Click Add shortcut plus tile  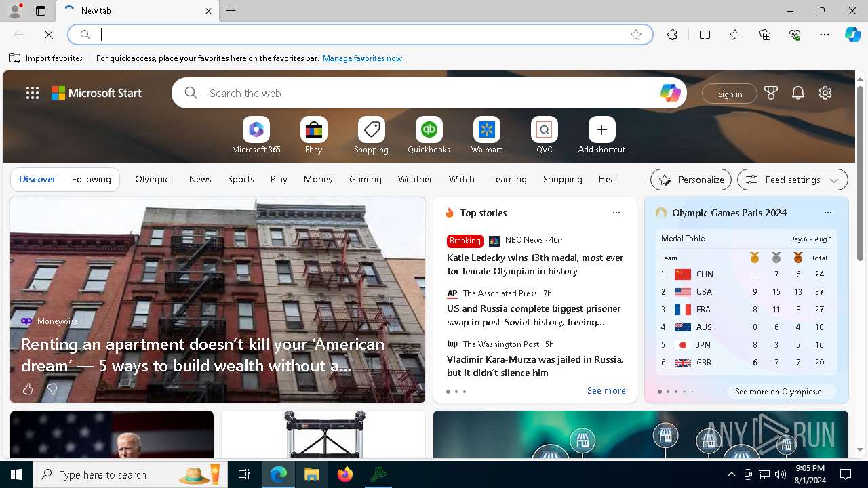(601, 136)
